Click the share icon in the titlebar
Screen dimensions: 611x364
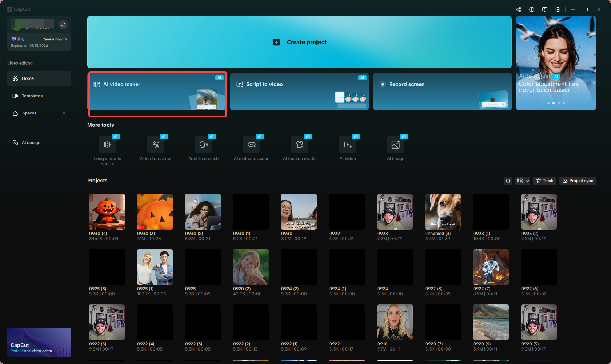tap(518, 9)
